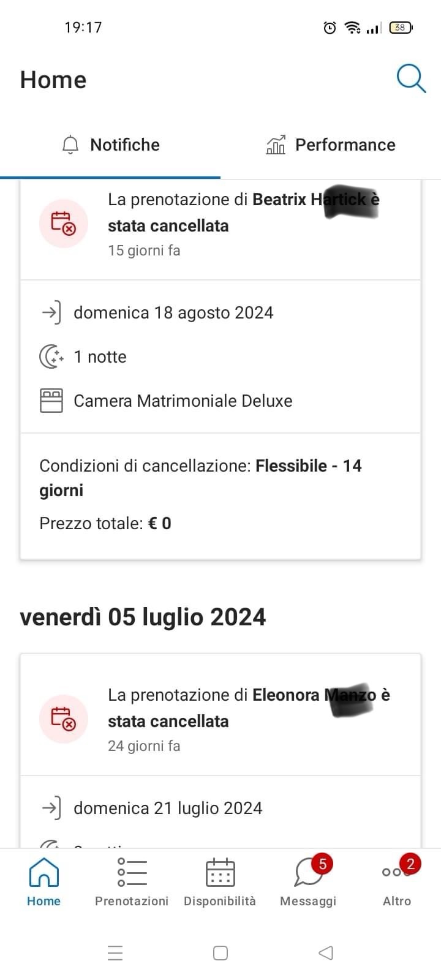Open the Altro menu
Image resolution: width=441 pixels, height=980 pixels.
[397, 882]
